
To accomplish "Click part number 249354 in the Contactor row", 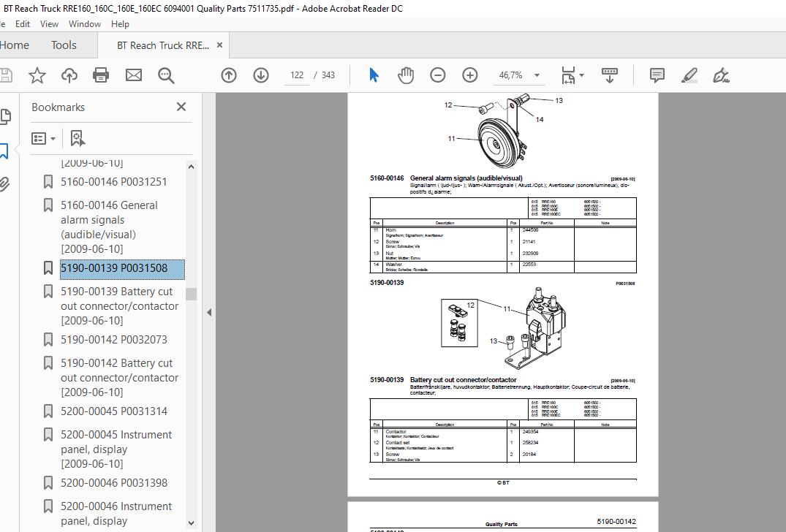I will tap(530, 432).
